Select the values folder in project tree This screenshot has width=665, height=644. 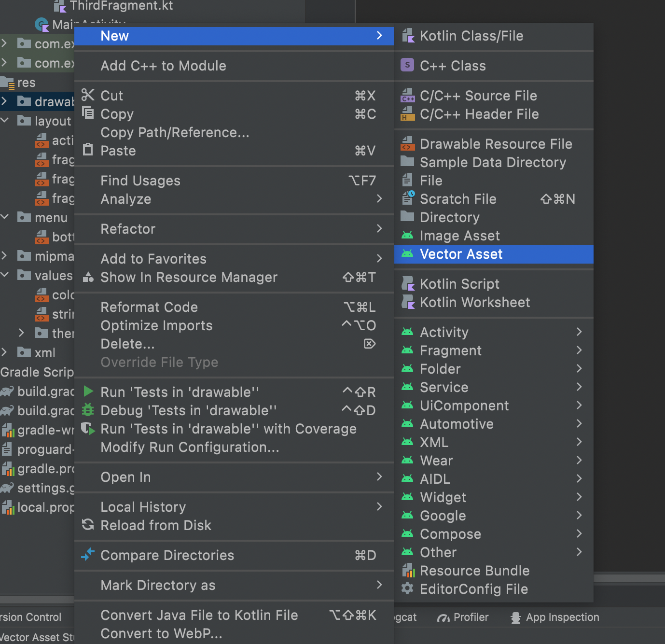coord(54,275)
